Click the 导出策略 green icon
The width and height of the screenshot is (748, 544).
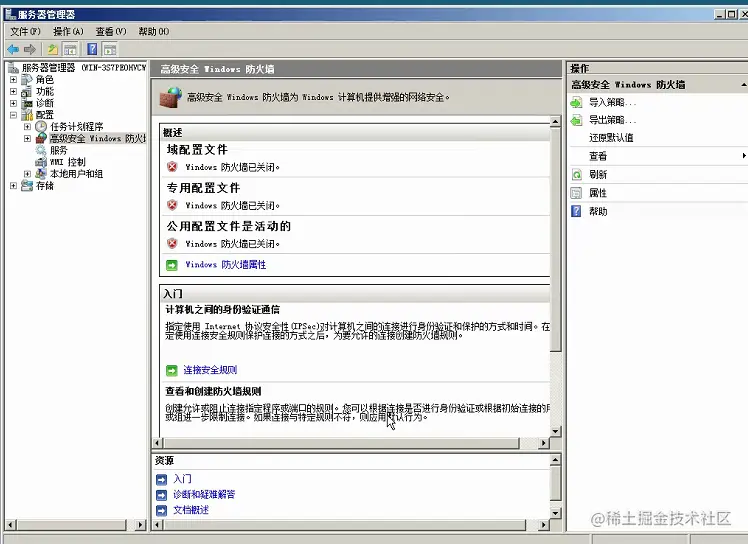point(576,120)
